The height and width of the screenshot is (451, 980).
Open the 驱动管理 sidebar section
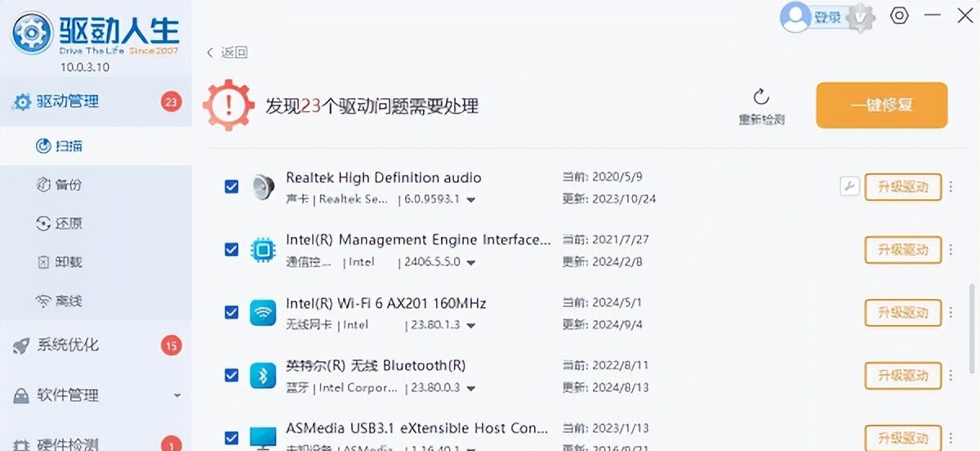(x=96, y=102)
